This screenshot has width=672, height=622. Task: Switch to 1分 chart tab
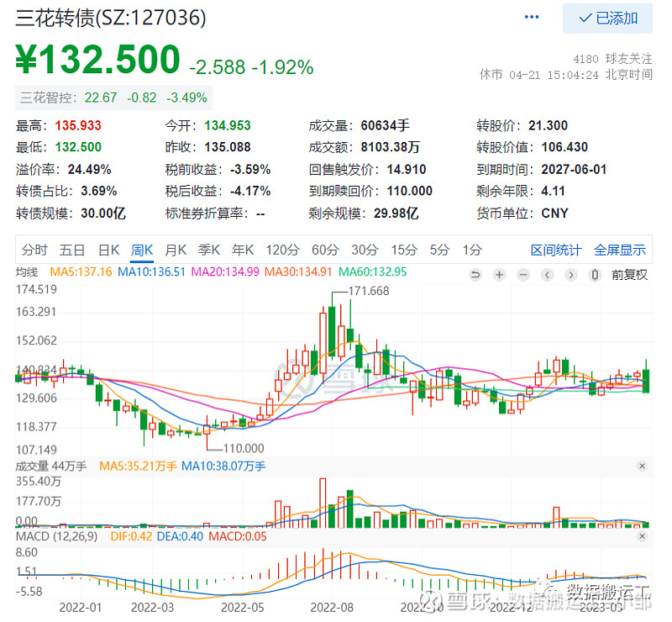(x=472, y=250)
